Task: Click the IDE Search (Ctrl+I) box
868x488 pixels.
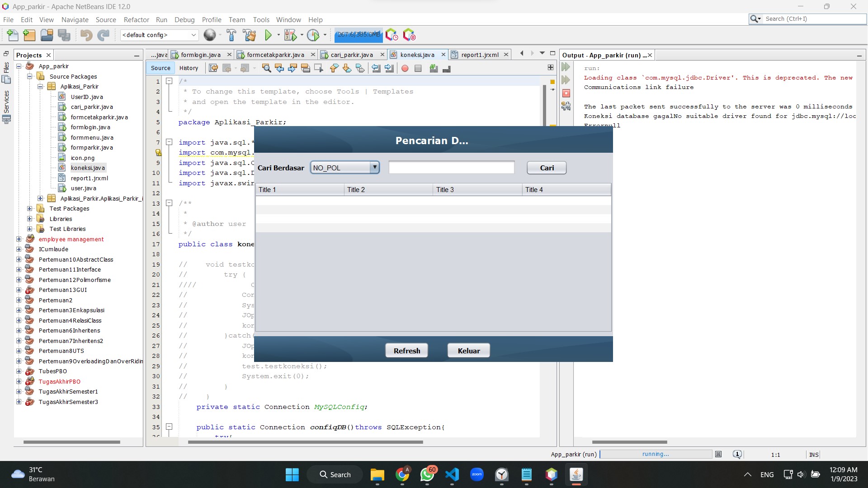Action: click(815, 19)
